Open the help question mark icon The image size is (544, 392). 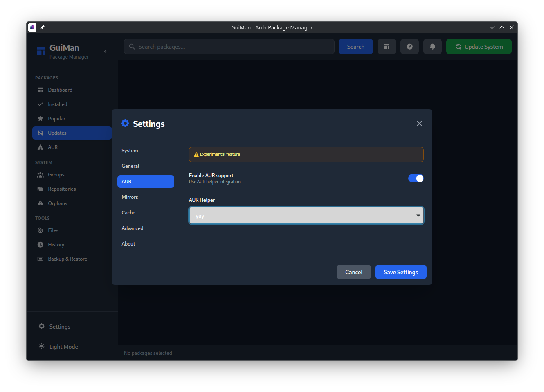pyautogui.click(x=409, y=47)
